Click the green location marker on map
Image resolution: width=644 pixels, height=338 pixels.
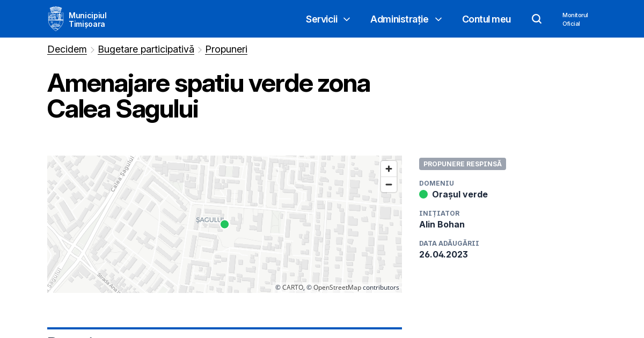224,224
